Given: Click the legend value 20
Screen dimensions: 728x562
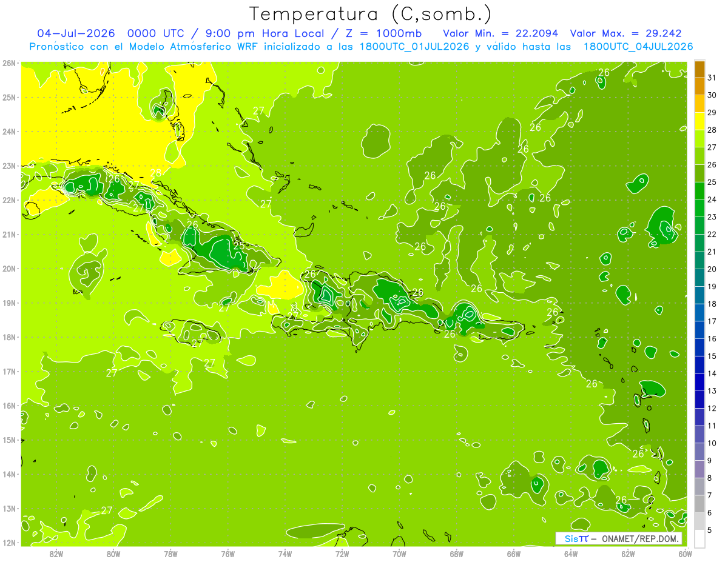Looking at the screenshot, I should (x=712, y=269).
